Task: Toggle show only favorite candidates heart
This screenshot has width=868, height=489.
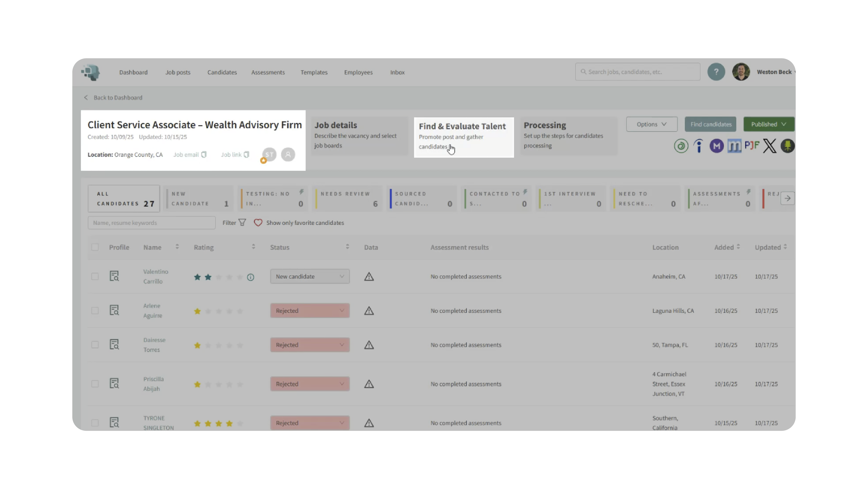Action: click(258, 223)
